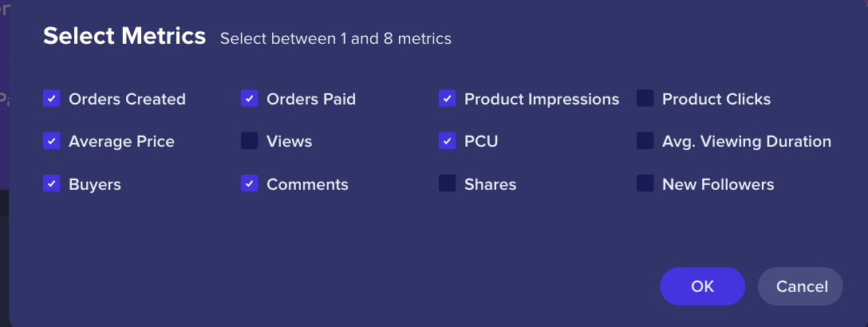Select the New Followers checkbox
Screen dimensions: 868x327
coord(645,183)
